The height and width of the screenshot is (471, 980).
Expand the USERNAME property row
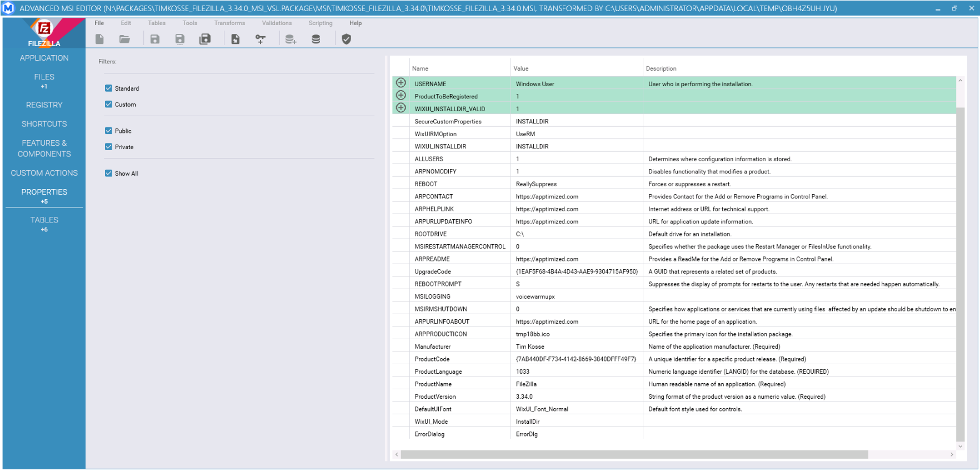tap(401, 82)
